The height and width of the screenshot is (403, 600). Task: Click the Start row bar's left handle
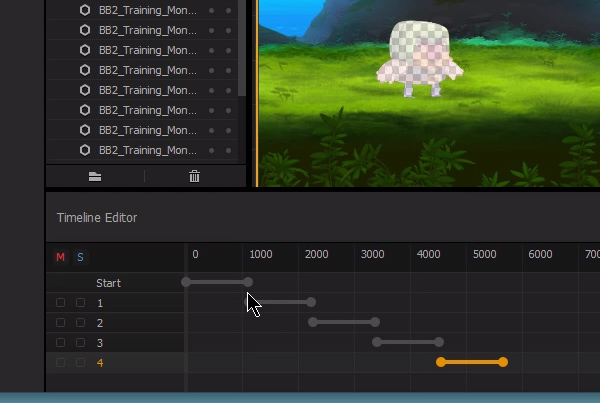tap(186, 282)
